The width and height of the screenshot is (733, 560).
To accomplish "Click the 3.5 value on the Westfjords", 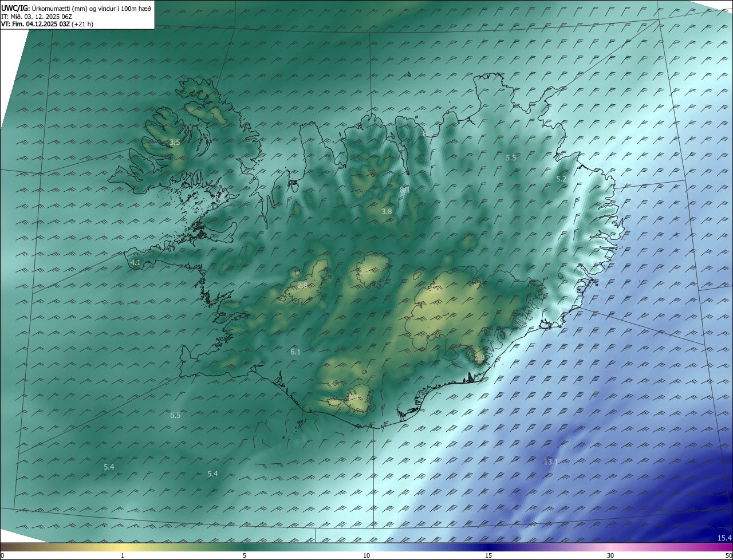I will pos(175,142).
